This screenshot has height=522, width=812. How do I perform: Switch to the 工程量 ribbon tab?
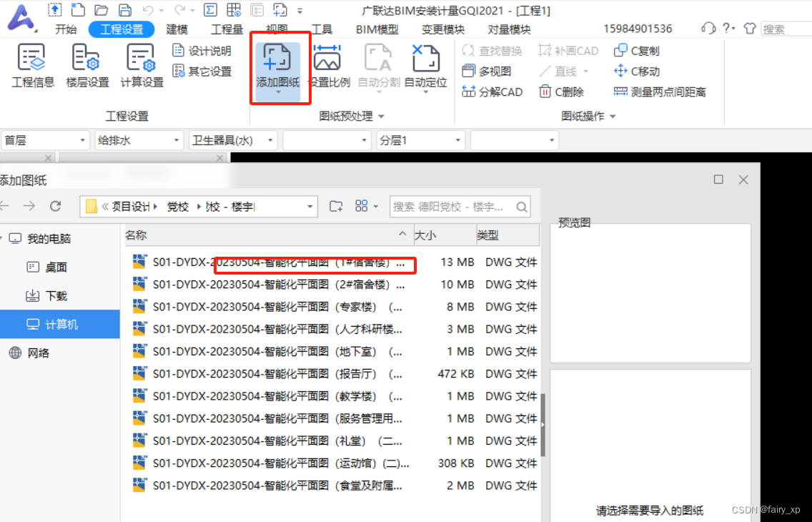coord(227,29)
